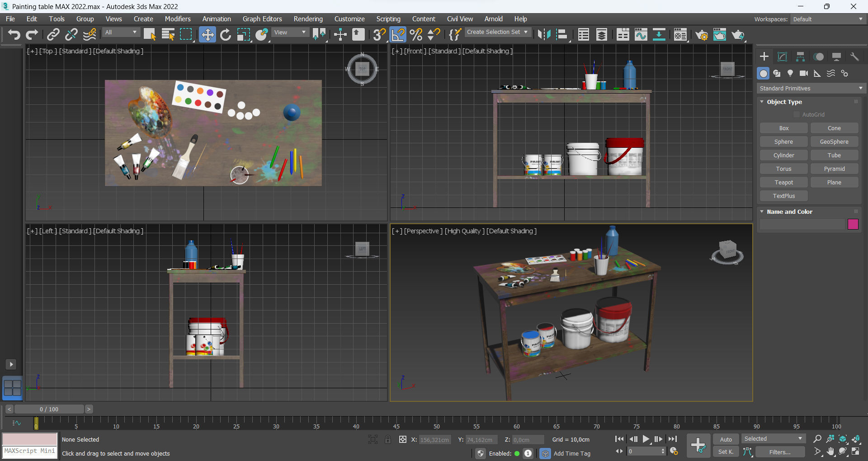Open the Create Selection Set dropdown
The image size is (868, 461).
point(497,32)
